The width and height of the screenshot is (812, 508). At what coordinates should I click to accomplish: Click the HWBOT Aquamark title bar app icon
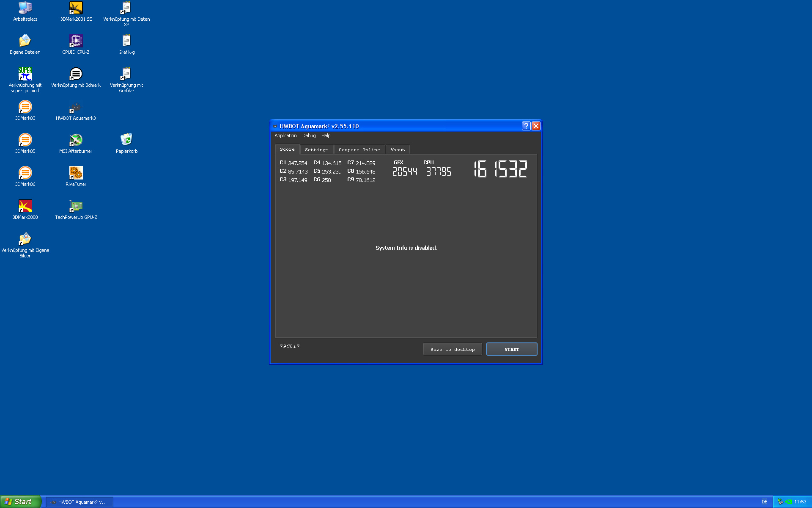click(x=275, y=126)
